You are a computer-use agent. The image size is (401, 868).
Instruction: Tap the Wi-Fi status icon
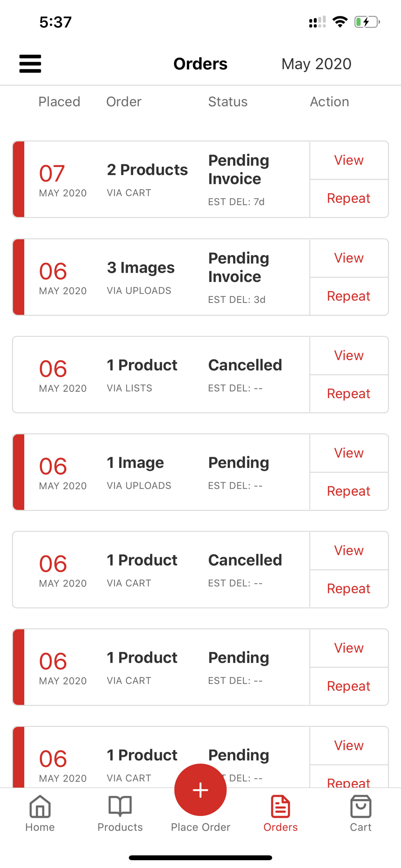point(340,22)
